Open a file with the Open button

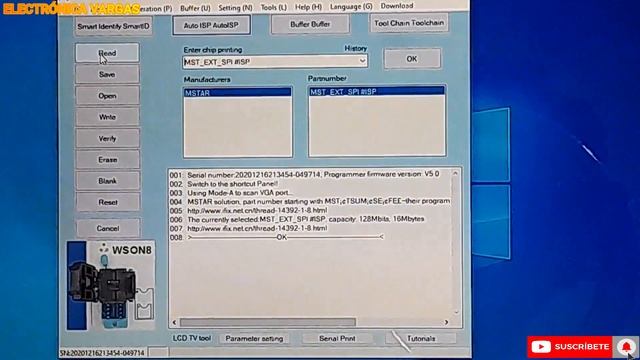pyautogui.click(x=107, y=96)
